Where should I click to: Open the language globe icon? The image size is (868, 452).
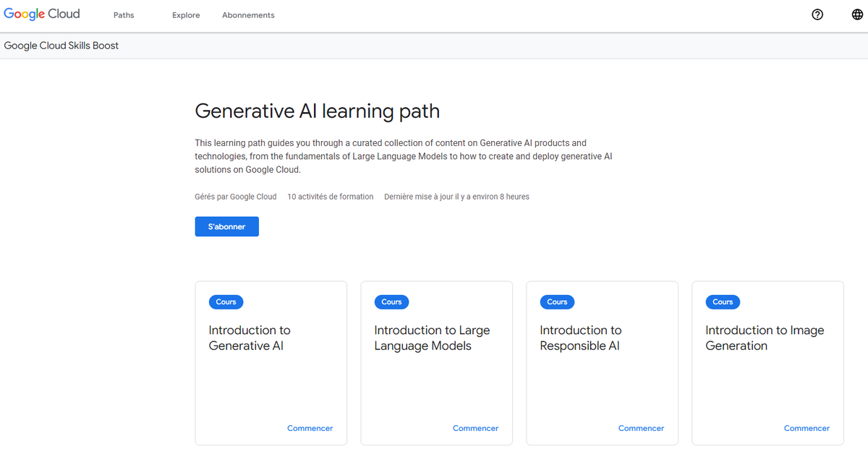coord(857,14)
